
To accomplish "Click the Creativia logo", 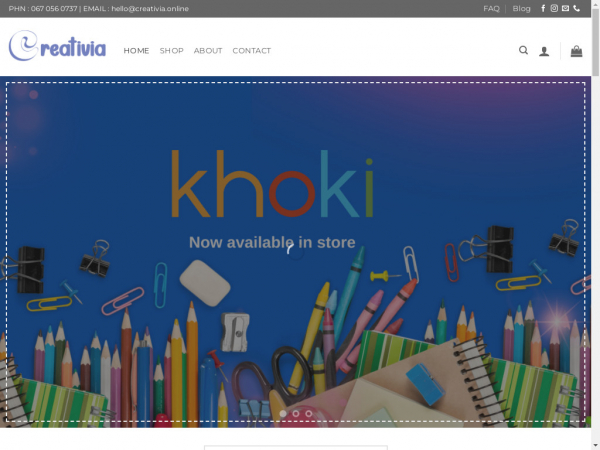I will (x=57, y=46).
